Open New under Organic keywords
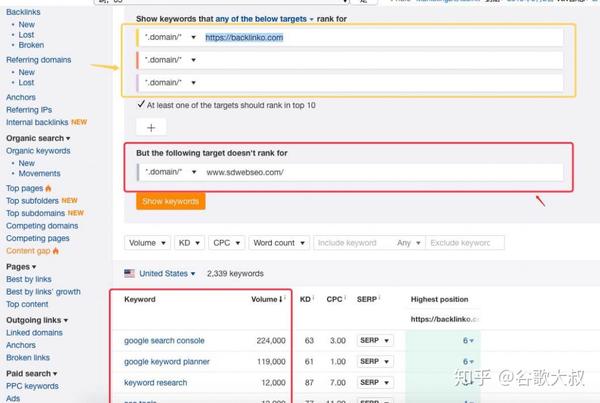Image resolution: width=600 pixels, height=403 pixels. (26, 163)
